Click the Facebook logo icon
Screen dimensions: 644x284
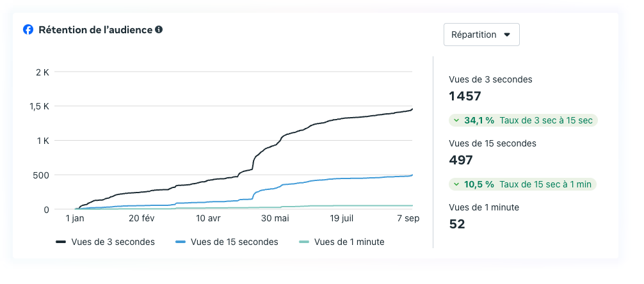28,29
